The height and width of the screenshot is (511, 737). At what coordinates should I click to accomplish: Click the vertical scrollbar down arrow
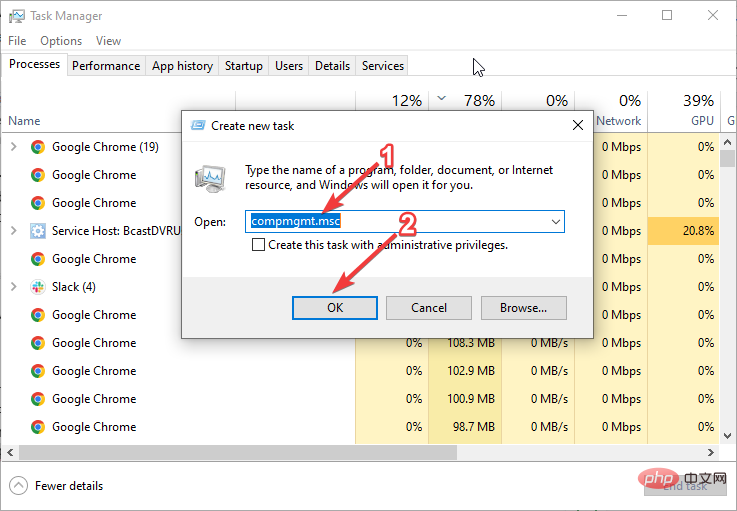pyautogui.click(x=728, y=436)
